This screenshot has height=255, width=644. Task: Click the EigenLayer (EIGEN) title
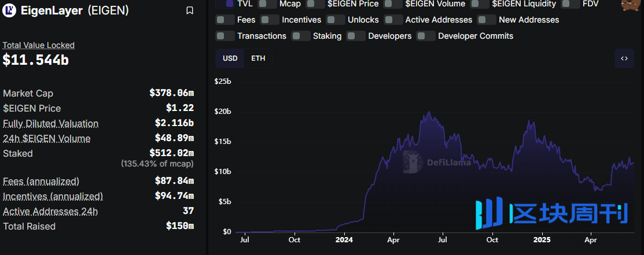tap(75, 10)
